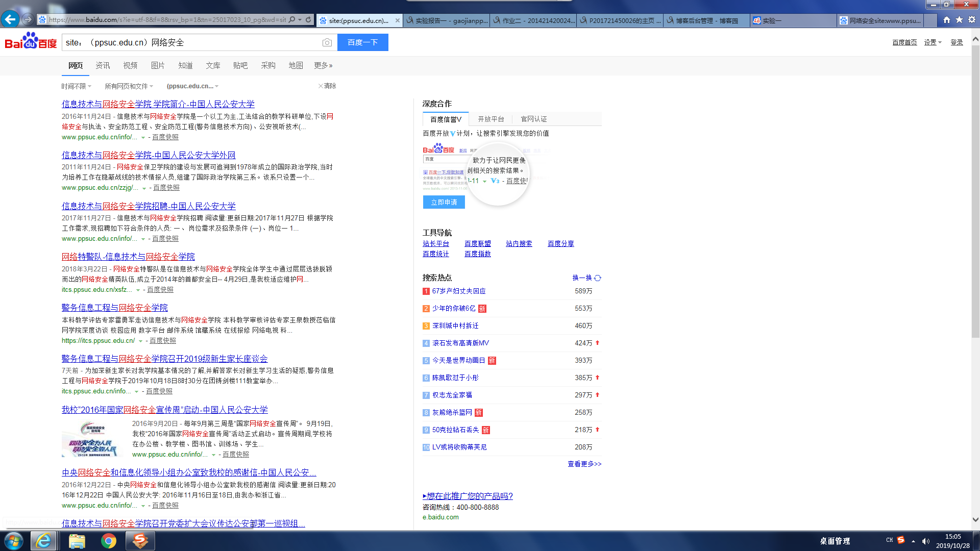Screen dimensions: 980x551
Task: Launch Chrome from the taskbar
Action: coord(108,541)
